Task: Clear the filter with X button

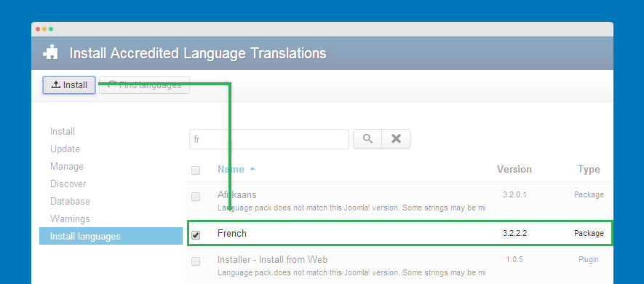Action: (396, 139)
